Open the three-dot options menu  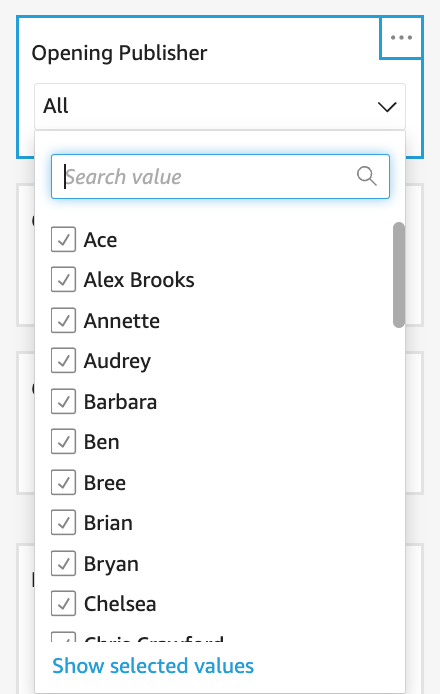(401, 38)
